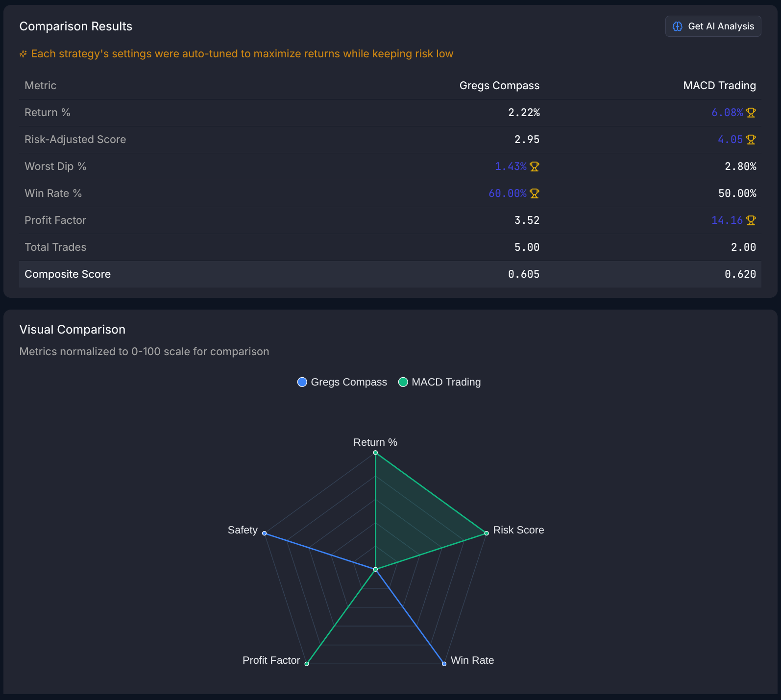Click the trophy beside the 4.05 risk-adjusted score

751,140
